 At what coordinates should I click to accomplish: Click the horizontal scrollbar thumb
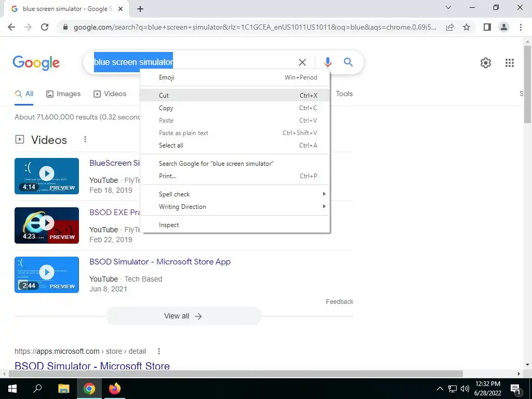[x=235, y=374]
